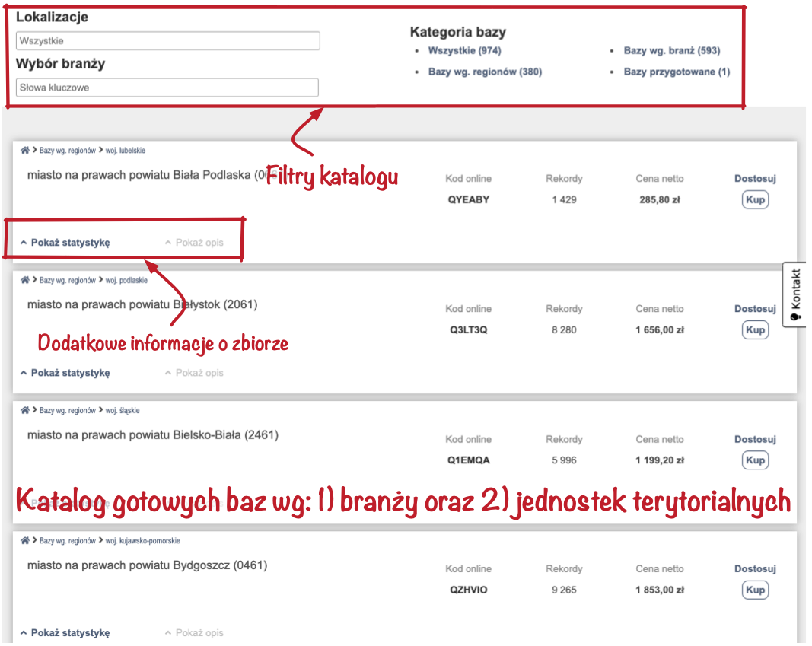
Task: Click home icon in Białystok breadcrumb
Action: pos(25,280)
